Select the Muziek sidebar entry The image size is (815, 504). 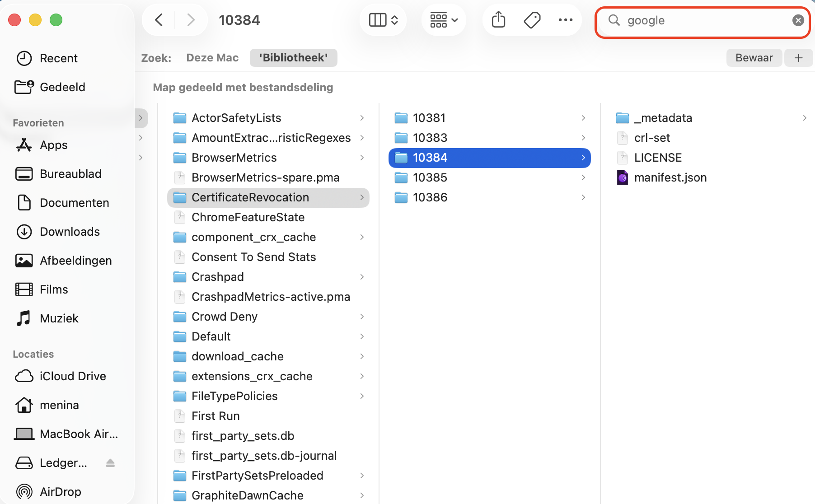(x=59, y=318)
